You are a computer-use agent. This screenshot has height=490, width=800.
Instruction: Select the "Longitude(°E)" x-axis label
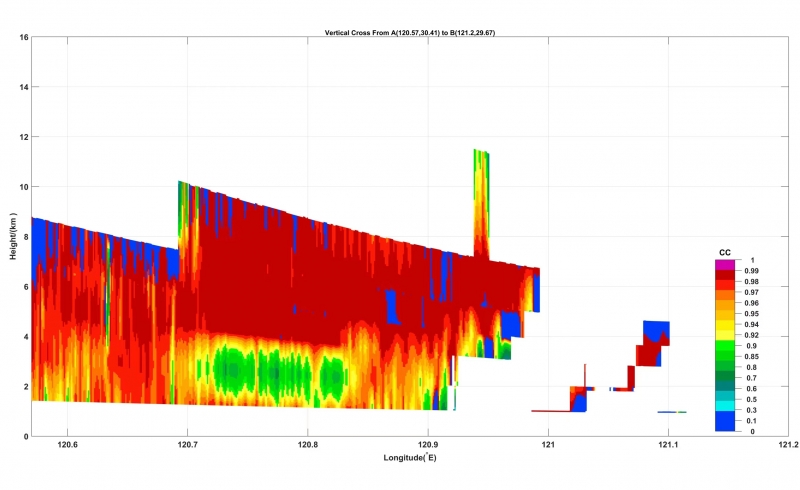pyautogui.click(x=410, y=458)
